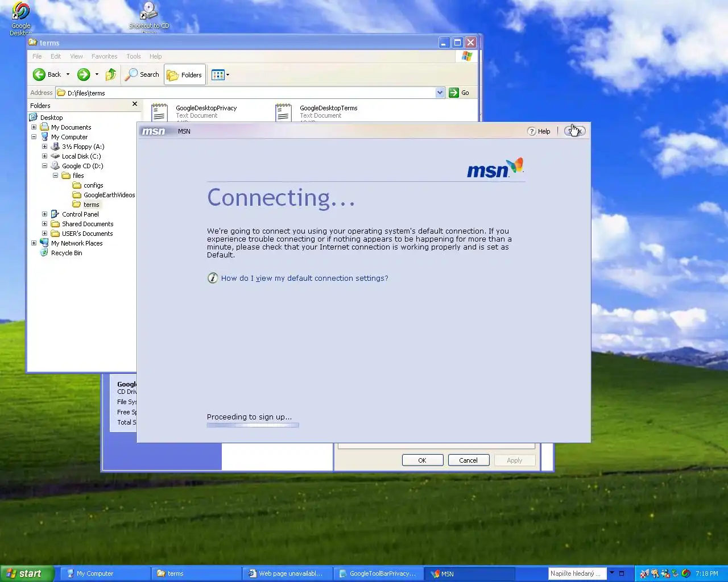Click the deskbar restore window icon

coord(622,573)
